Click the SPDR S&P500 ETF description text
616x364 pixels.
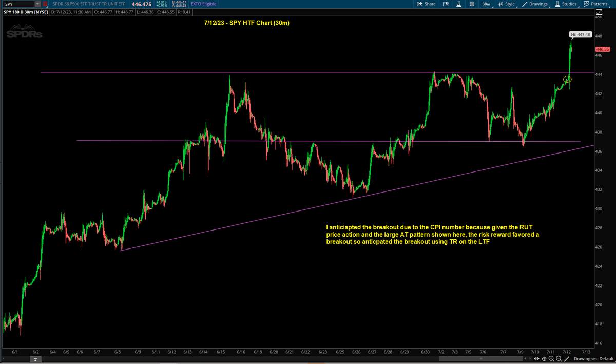[89, 4]
